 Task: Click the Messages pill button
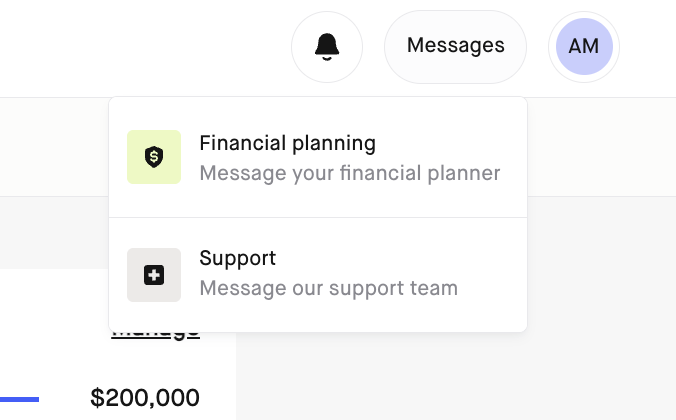455,47
